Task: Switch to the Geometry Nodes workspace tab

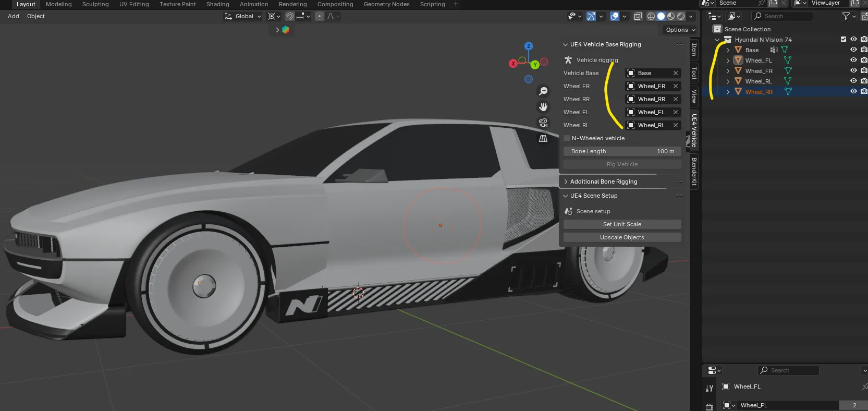Action: (x=386, y=4)
